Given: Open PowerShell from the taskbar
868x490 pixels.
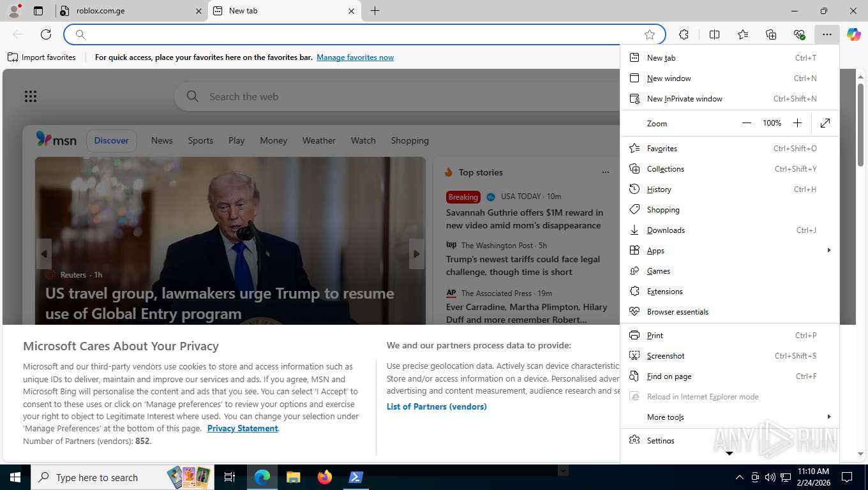Looking at the screenshot, I should (x=355, y=477).
